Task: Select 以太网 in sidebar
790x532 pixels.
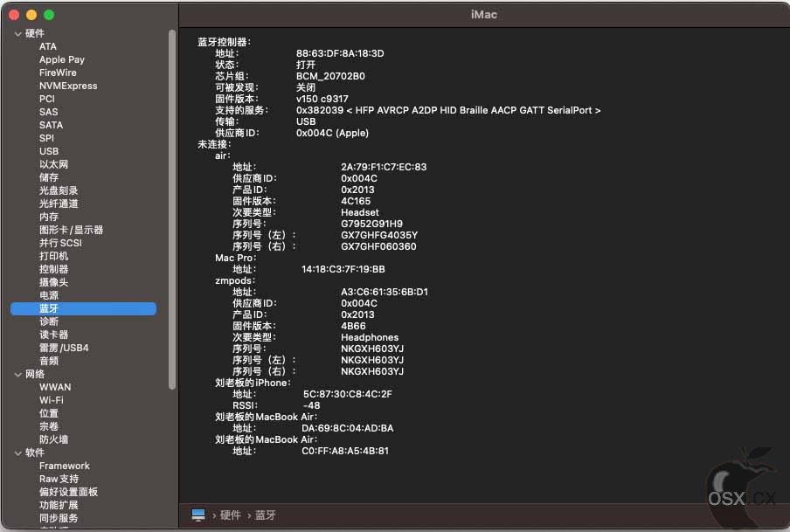Action: [x=53, y=164]
